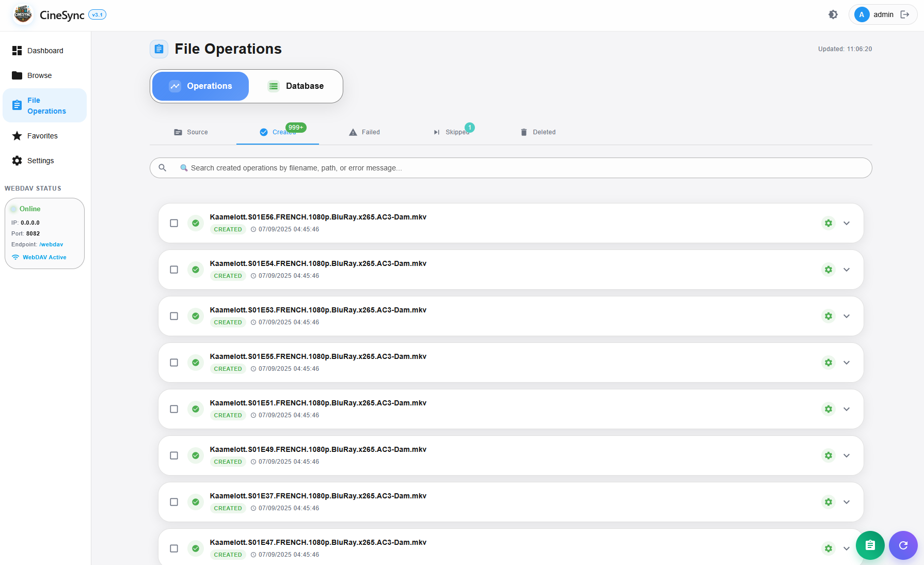Viewport: 924px width, 565px height.
Task: Click the search created operations field
Action: click(516, 168)
